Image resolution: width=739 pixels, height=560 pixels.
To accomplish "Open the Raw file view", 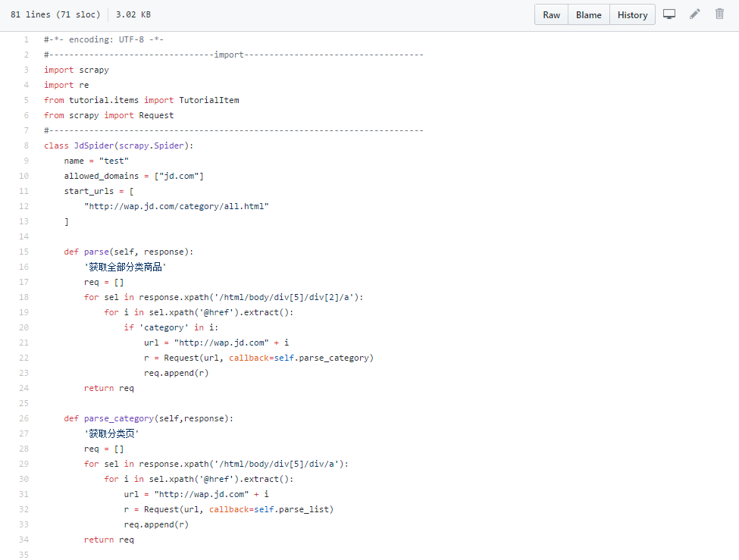I will 552,15.
